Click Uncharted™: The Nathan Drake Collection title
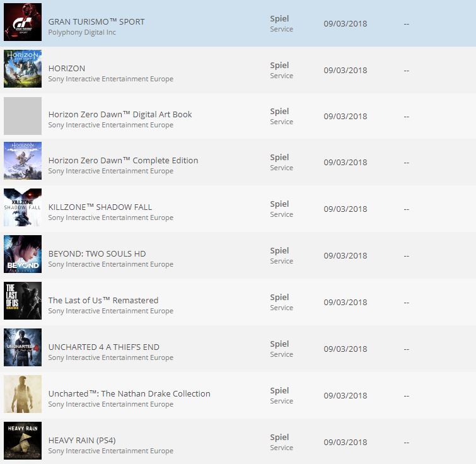Image resolution: width=476 pixels, height=464 pixels. [x=129, y=393]
